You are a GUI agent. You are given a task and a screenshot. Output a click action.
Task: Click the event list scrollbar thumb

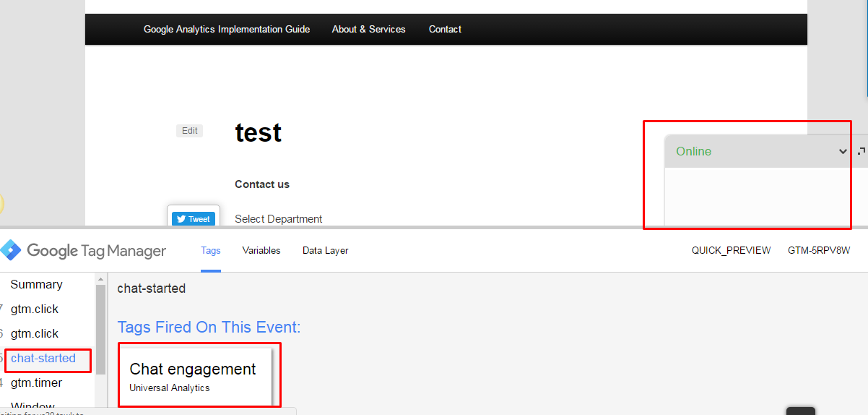click(101, 329)
